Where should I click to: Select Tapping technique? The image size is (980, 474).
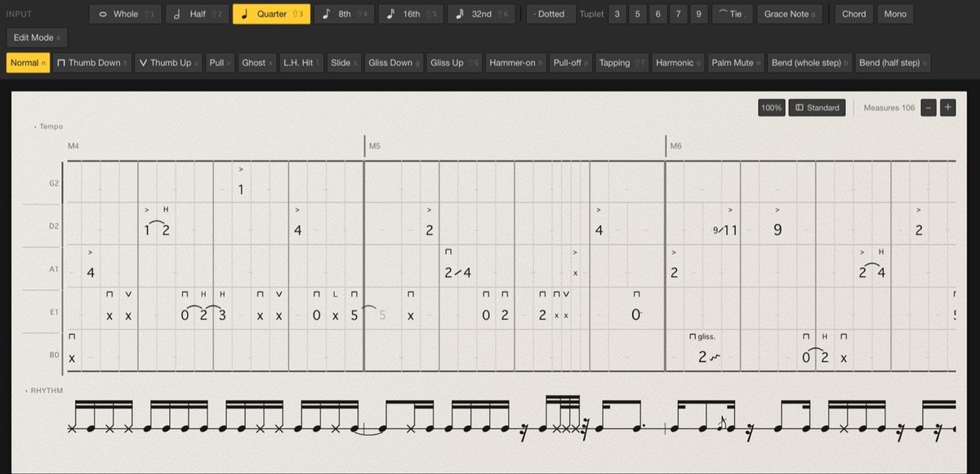[x=622, y=63]
